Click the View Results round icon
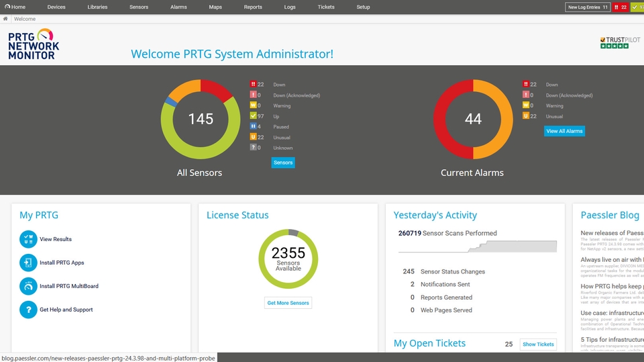The height and width of the screenshot is (362, 644). (28, 239)
